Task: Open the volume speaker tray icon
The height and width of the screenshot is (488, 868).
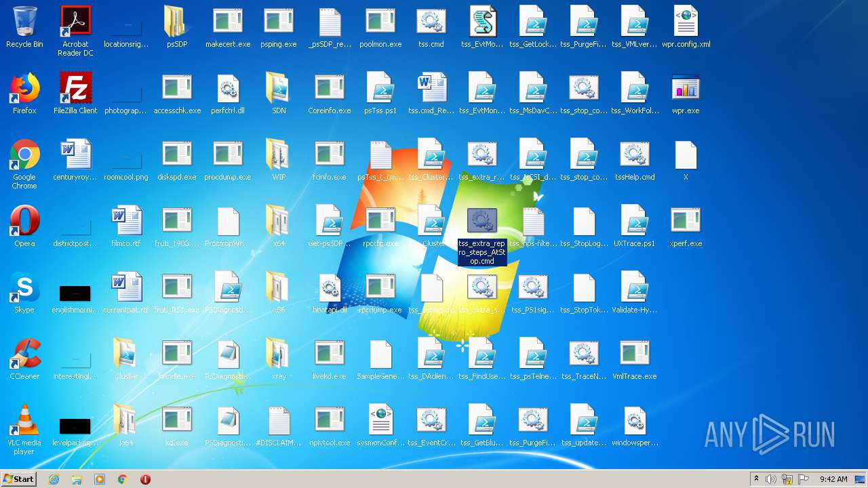Action: [771, 479]
